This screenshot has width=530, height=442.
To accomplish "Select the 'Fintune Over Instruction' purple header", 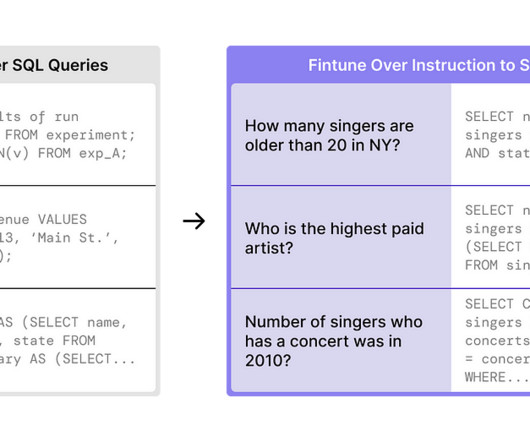I will click(419, 65).
